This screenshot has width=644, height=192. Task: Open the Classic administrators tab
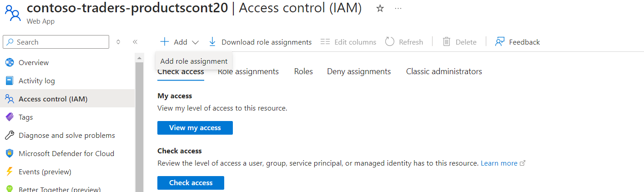click(444, 71)
